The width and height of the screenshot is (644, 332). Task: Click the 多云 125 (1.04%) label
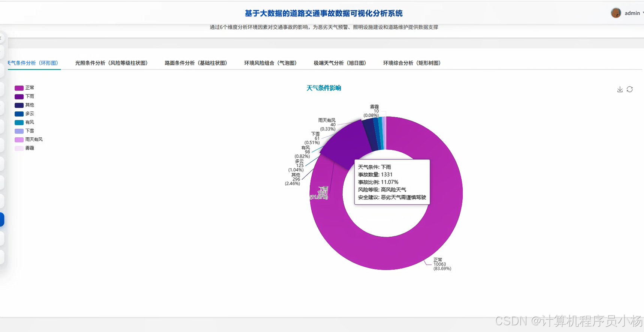pyautogui.click(x=296, y=165)
